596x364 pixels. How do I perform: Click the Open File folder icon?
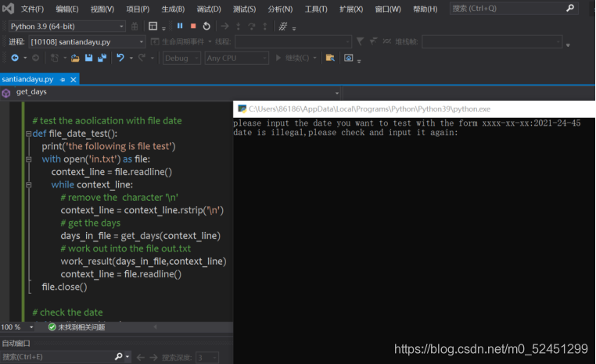click(75, 58)
